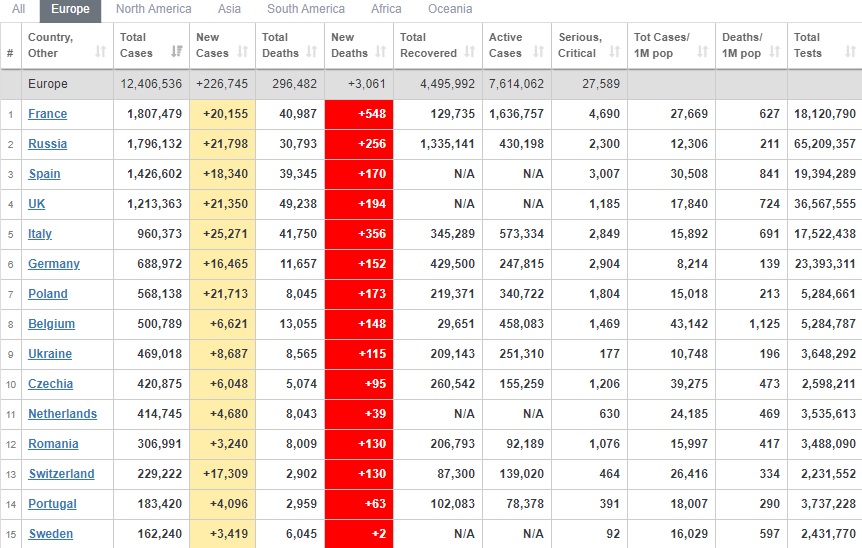The image size is (862, 548).
Task: Open the France country link
Action: coord(47,114)
